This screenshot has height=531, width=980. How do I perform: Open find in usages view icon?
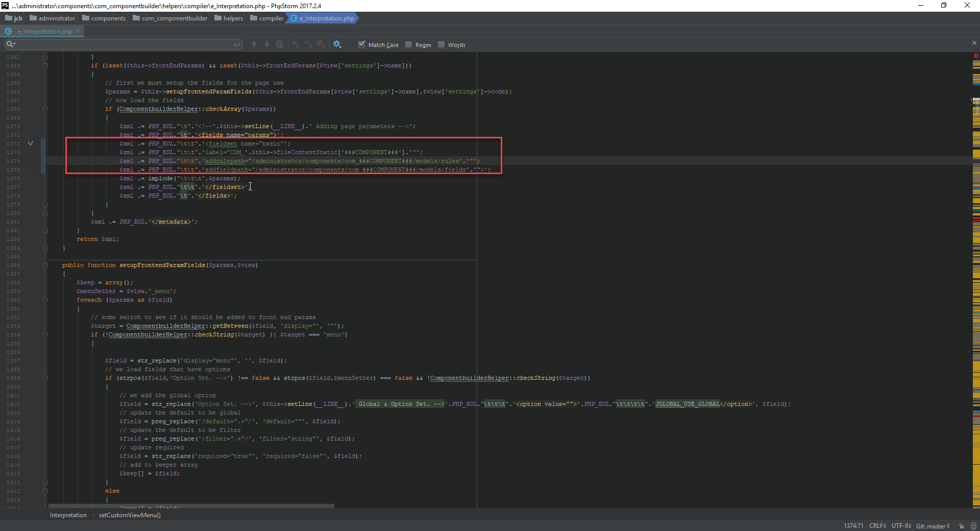pos(280,44)
